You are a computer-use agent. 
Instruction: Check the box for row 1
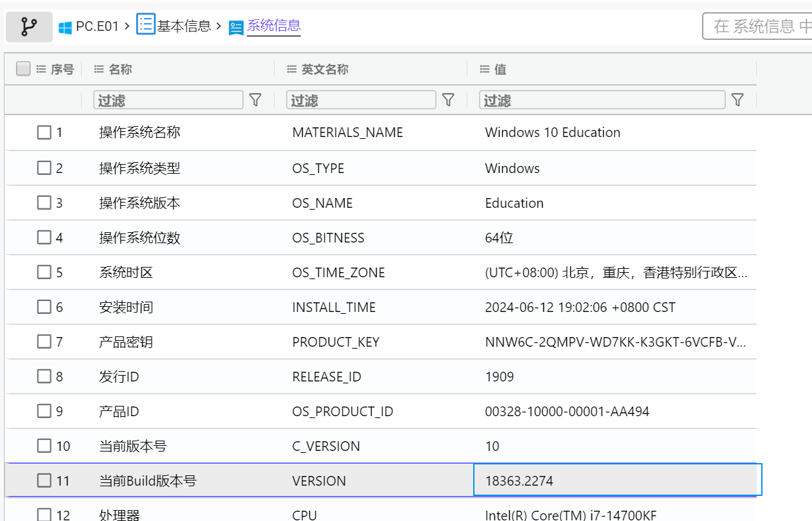point(44,133)
